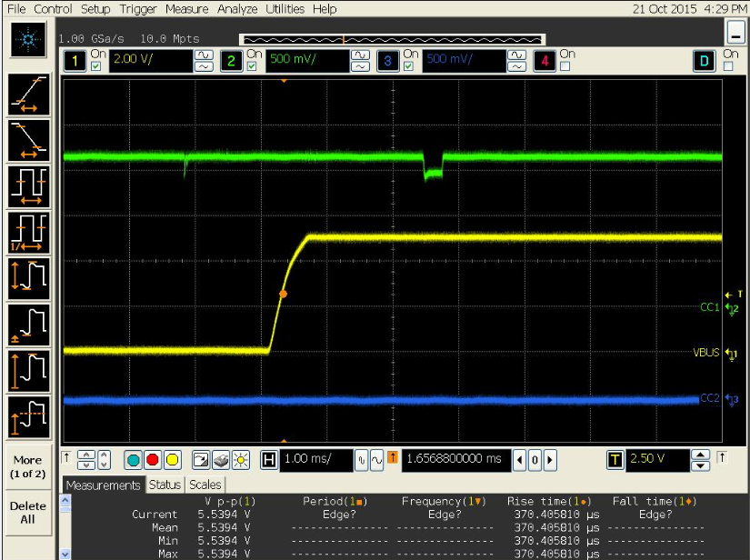This screenshot has width=750, height=560.
Task: Select the fall time measurement icon
Action: (29, 141)
